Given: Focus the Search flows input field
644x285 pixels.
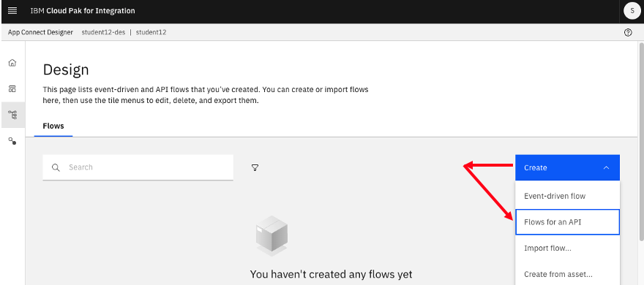Looking at the screenshot, I should tap(138, 167).
